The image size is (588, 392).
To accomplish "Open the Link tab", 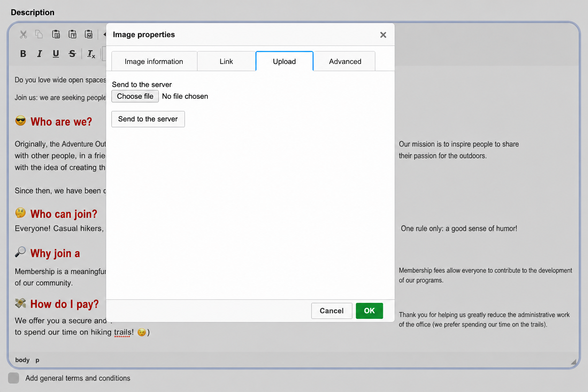I will [226, 61].
